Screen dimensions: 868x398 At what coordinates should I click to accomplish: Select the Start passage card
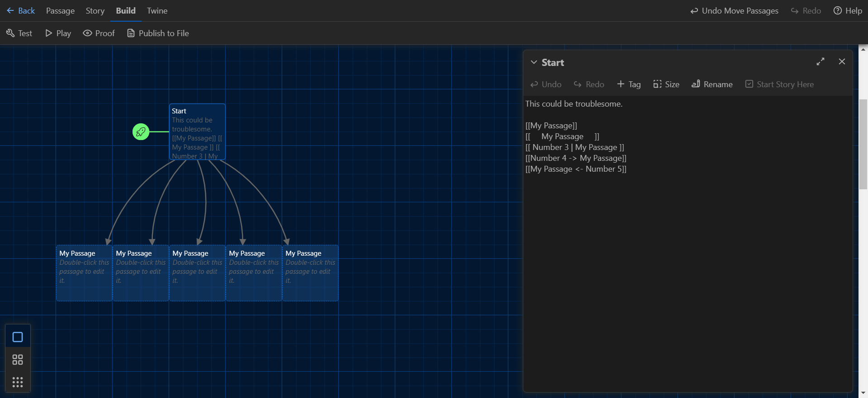pos(197,132)
